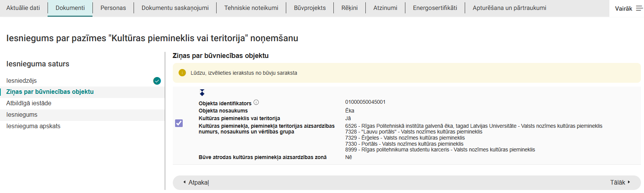Click the cultural monument marker icon

coord(202,93)
